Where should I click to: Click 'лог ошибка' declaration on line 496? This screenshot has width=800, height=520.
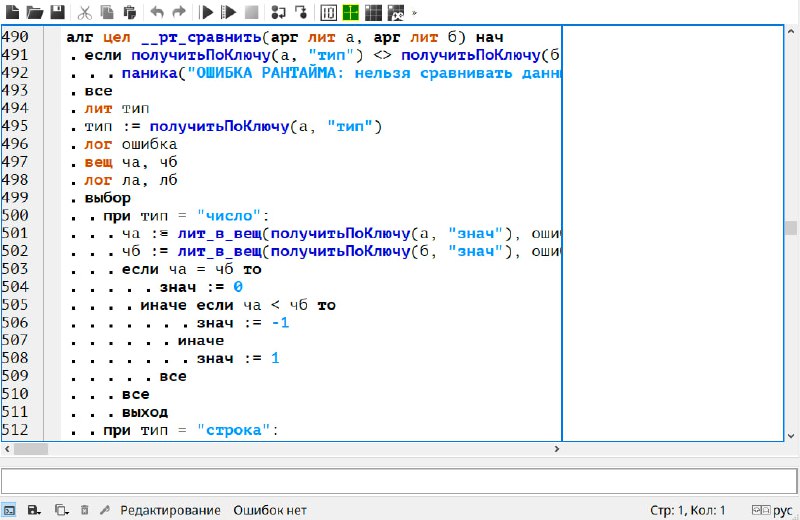pyautogui.click(x=131, y=144)
